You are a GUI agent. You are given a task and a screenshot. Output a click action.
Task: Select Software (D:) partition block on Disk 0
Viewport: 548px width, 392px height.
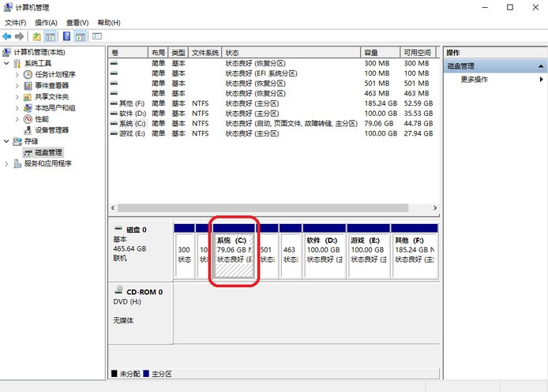point(325,252)
